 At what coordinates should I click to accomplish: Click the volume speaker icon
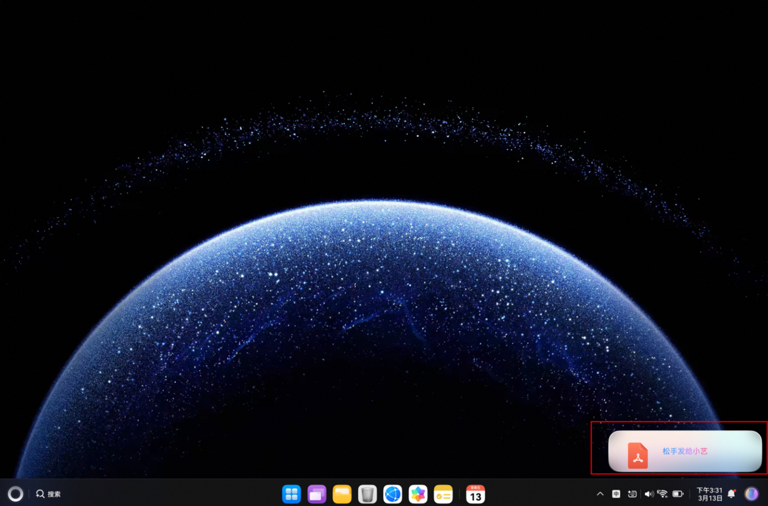point(649,494)
